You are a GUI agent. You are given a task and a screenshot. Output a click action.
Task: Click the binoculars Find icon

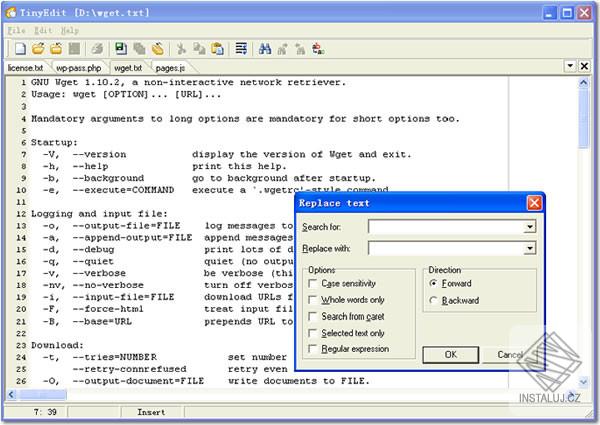click(x=265, y=48)
